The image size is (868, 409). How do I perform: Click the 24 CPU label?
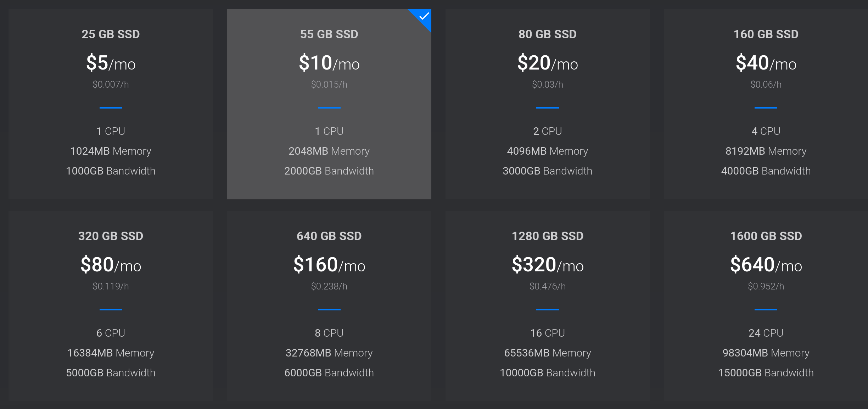(766, 333)
